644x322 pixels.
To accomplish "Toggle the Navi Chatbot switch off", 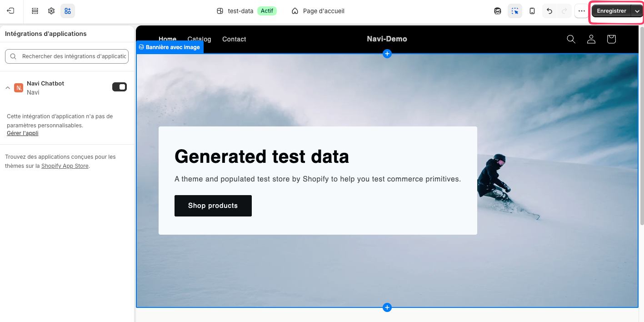I will tap(120, 87).
